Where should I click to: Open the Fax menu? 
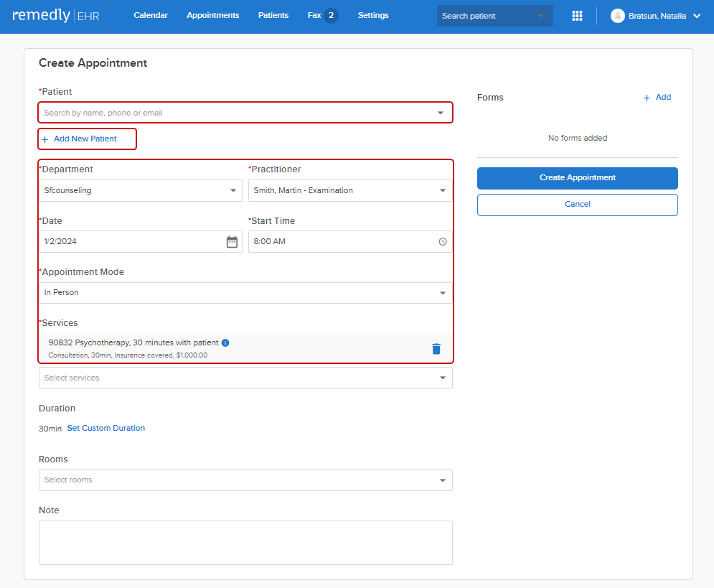[x=314, y=15]
